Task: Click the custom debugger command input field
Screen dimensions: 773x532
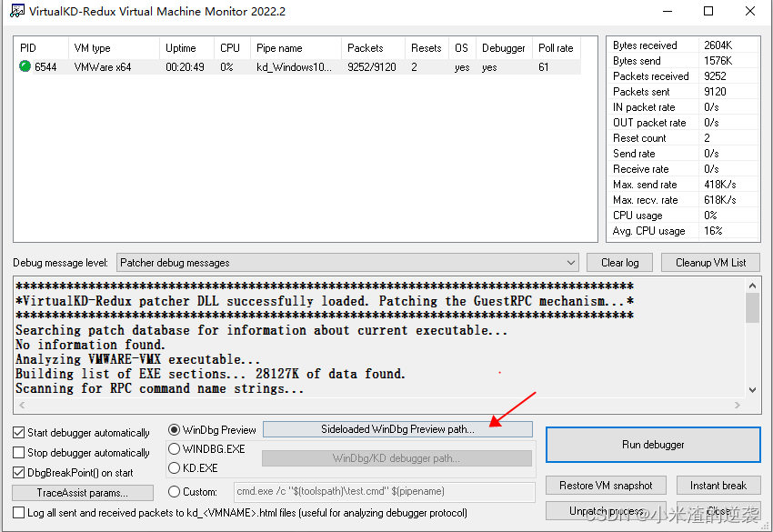Action: pos(384,492)
